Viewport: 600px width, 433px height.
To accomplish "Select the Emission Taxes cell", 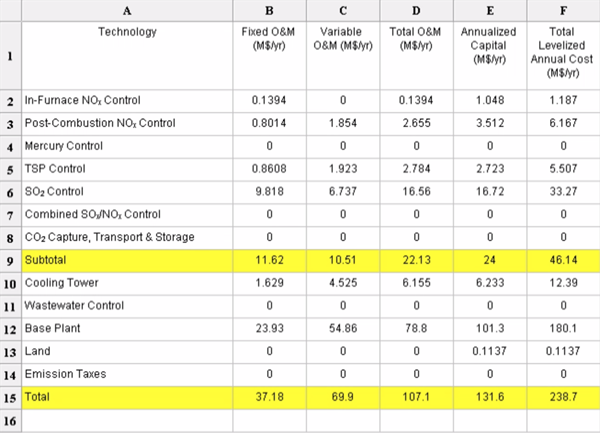I will click(x=127, y=375).
